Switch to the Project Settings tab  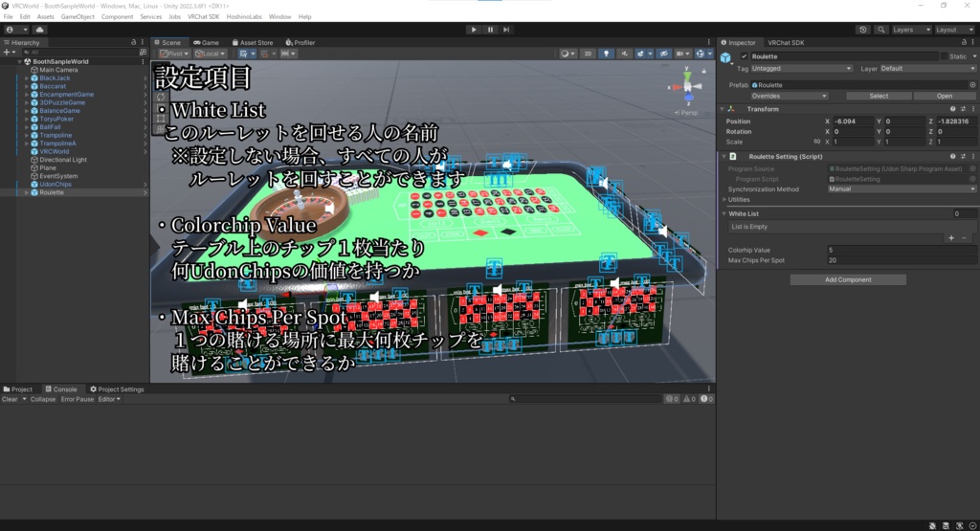tap(117, 389)
